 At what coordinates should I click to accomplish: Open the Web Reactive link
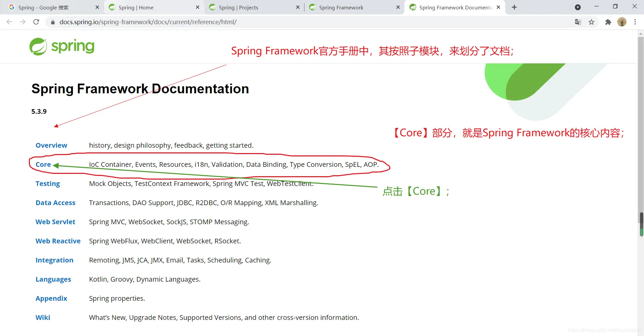click(x=58, y=241)
